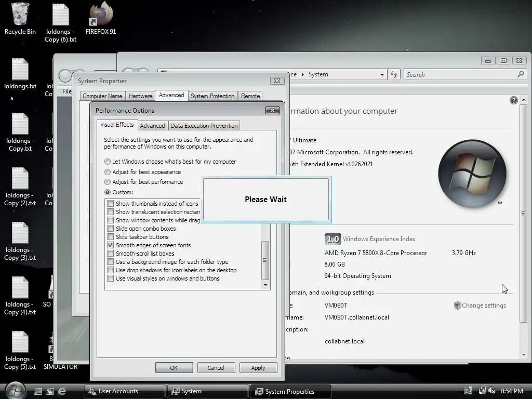The image size is (532, 399).
Task: Launch Internet Explorer from quick launch
Action: [x=62, y=391]
